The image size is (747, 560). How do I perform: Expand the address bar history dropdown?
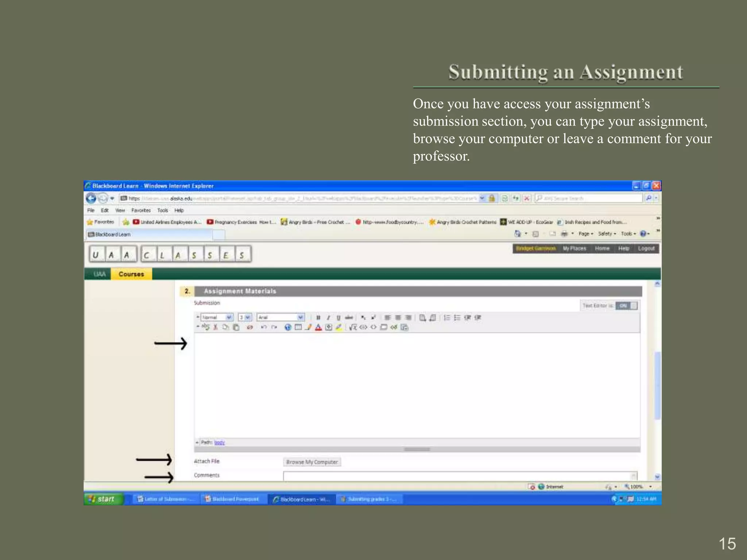(482, 198)
